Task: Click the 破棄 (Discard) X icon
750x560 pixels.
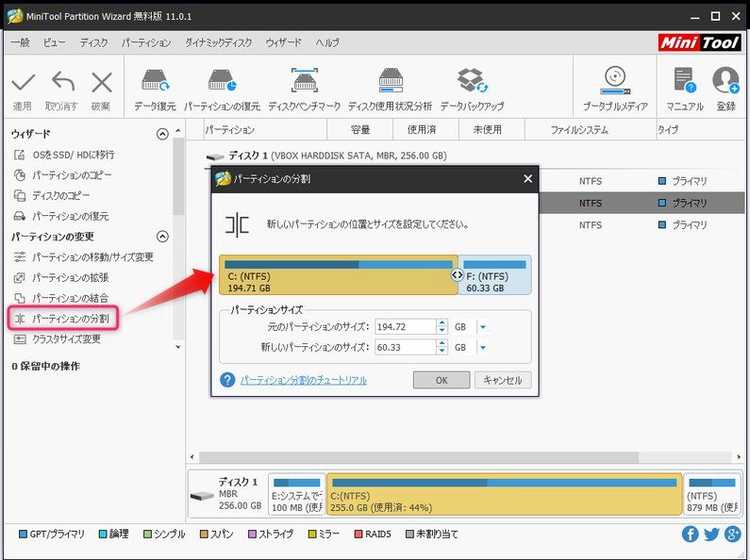Action: point(102,82)
